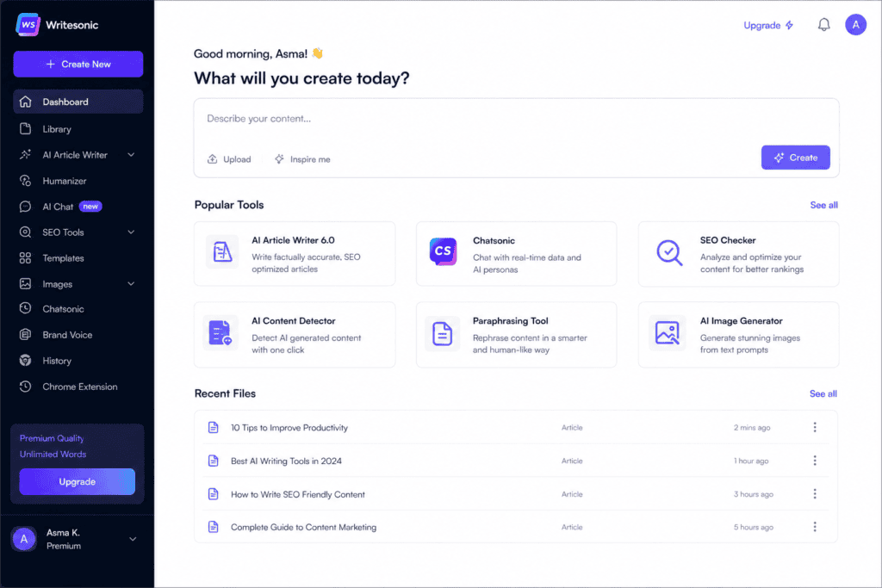Click the Upload icon in content box
The width and height of the screenshot is (882, 588).
click(x=212, y=159)
